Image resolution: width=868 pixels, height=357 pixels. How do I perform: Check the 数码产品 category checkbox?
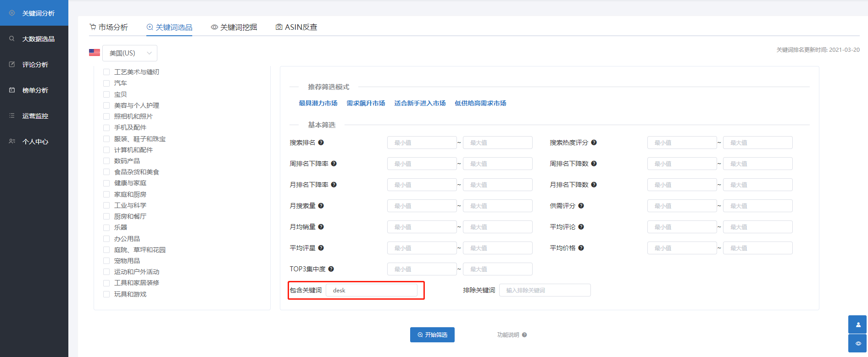click(x=106, y=161)
